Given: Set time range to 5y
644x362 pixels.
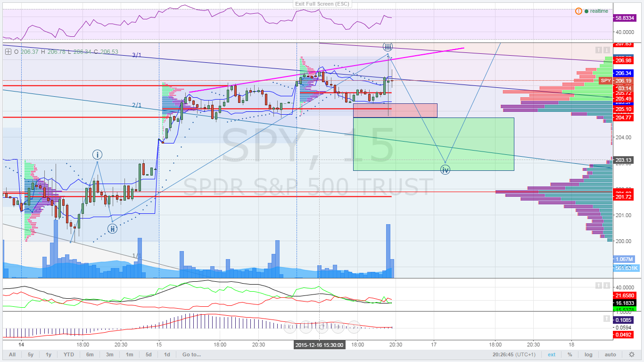Looking at the screenshot, I should pyautogui.click(x=31, y=354).
